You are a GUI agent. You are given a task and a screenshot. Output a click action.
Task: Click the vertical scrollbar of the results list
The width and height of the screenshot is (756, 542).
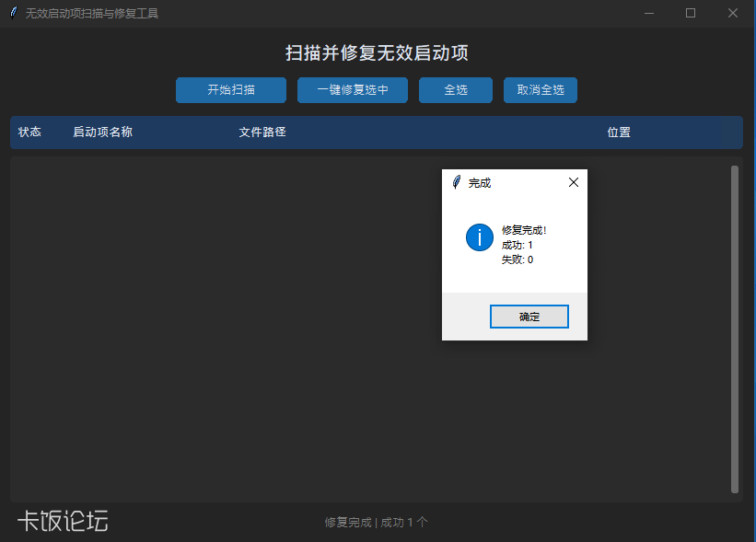(x=735, y=329)
